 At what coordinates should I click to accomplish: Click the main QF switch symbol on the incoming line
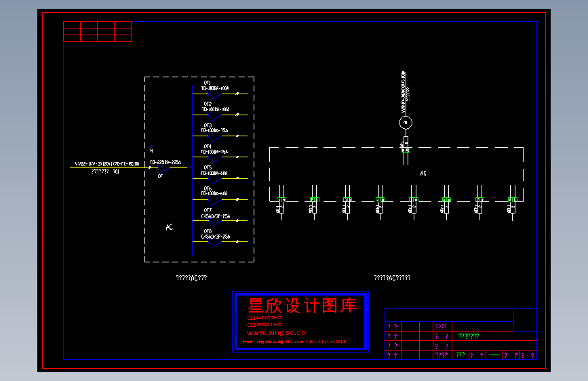click(162, 169)
